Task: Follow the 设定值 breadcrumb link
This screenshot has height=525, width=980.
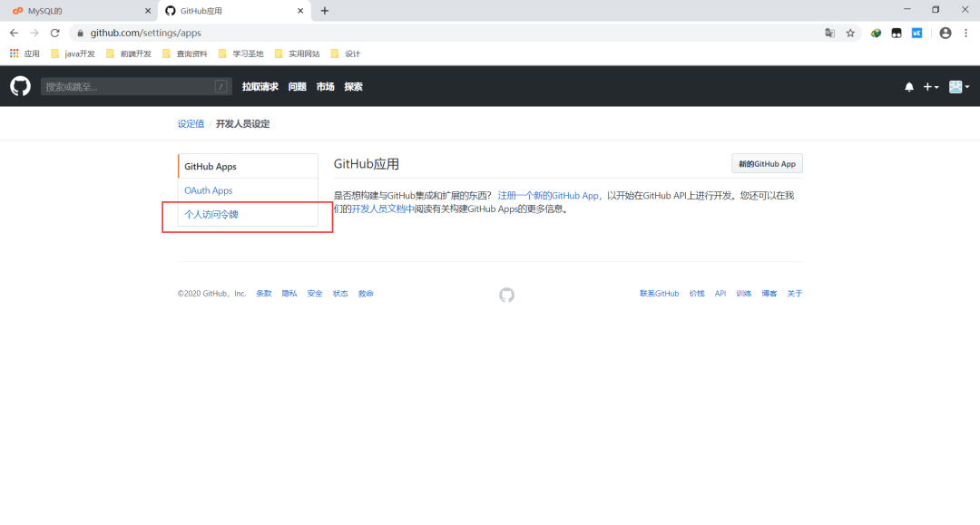Action: (x=191, y=123)
